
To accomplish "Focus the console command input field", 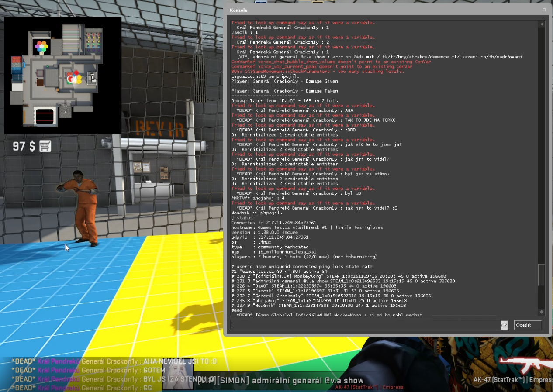I will [x=365, y=325].
